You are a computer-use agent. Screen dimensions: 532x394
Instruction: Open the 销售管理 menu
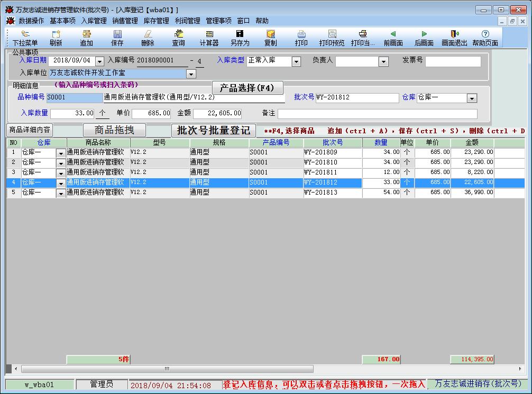pos(125,21)
